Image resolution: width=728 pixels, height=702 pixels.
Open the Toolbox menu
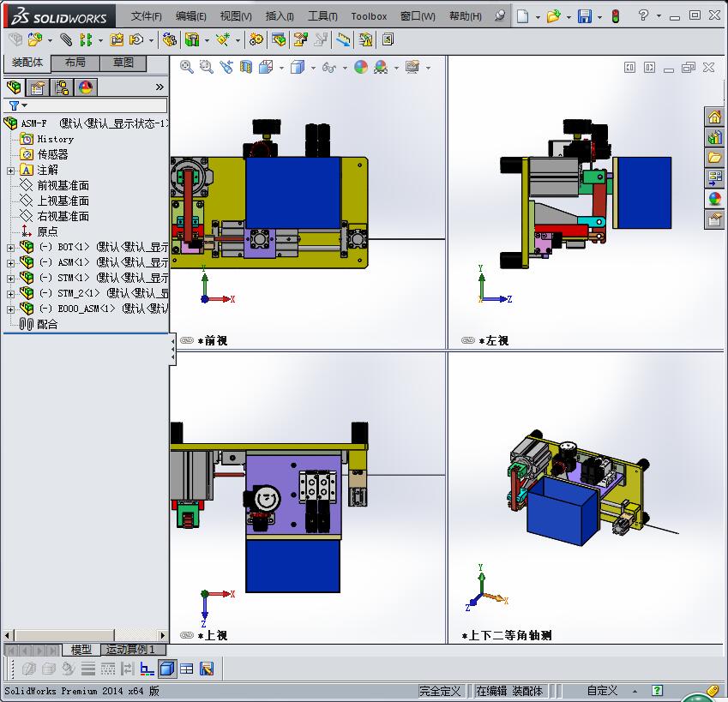pyautogui.click(x=369, y=16)
